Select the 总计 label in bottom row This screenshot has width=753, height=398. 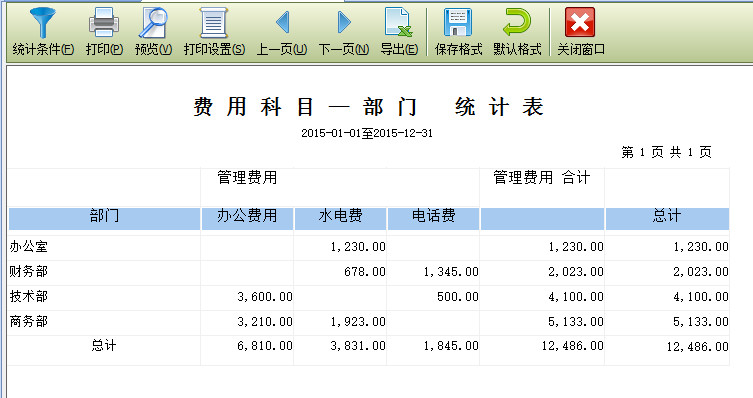104,346
